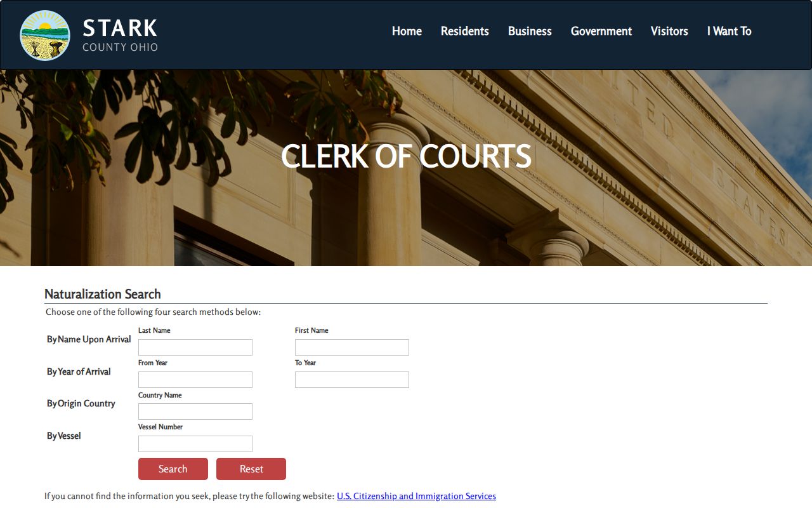Image resolution: width=812 pixels, height=508 pixels.
Task: Open the I Want To menu
Action: [730, 31]
